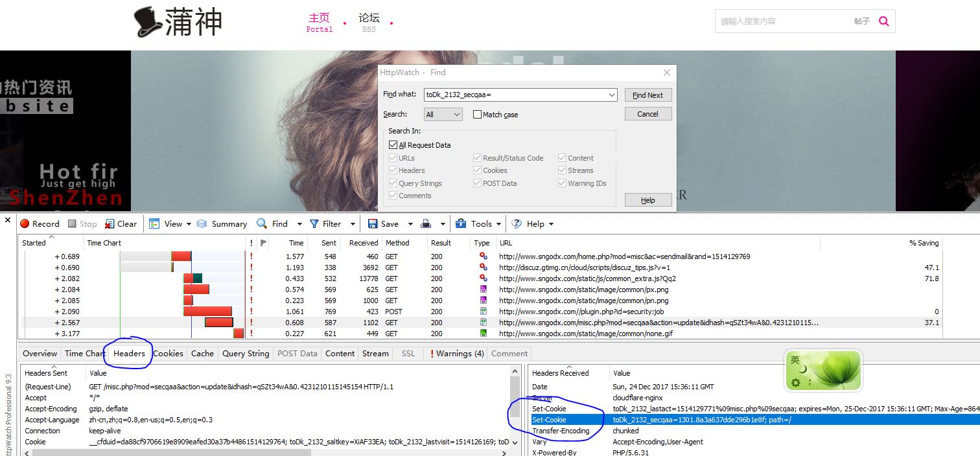This screenshot has width=980, height=456.
Task: Uncheck All Request Data checkbox
Action: (393, 145)
